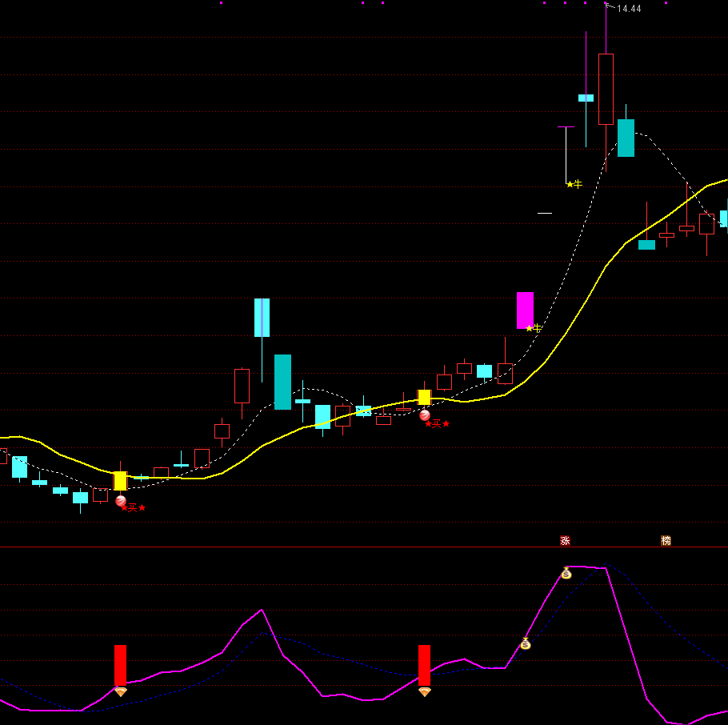Click the right diamond icon under red bar
Viewport: 728px width, 725px height.
pos(424,691)
